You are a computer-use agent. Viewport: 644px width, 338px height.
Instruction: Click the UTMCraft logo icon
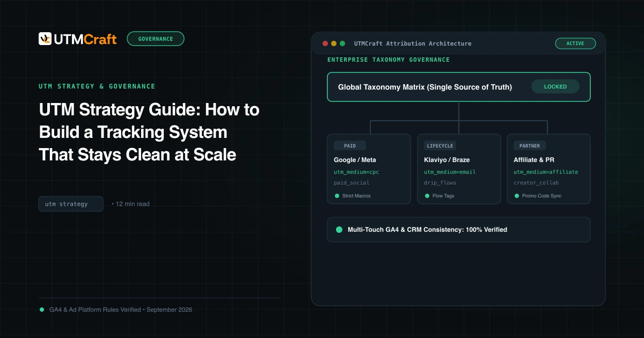pos(45,38)
